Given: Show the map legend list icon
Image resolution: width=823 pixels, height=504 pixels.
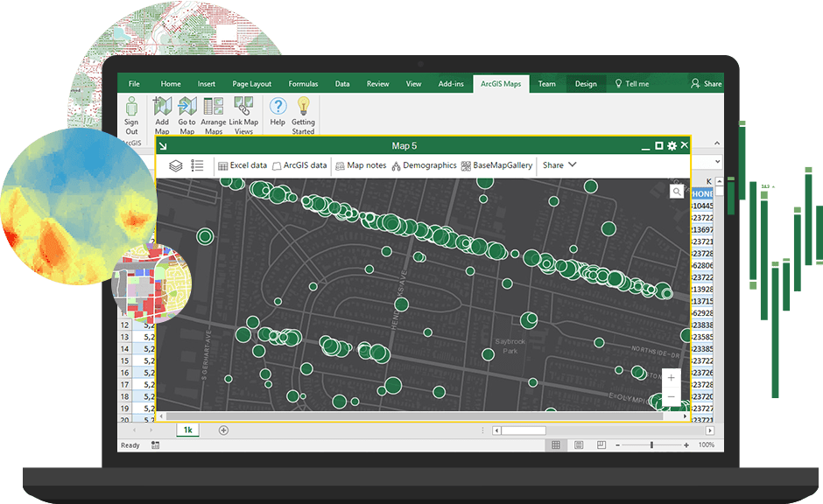Looking at the screenshot, I should coord(197,165).
